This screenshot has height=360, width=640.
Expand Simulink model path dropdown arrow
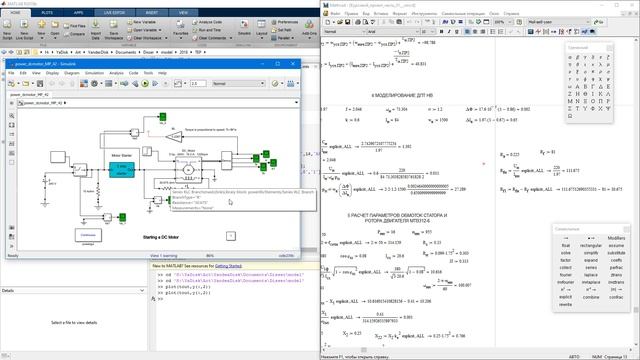click(x=296, y=103)
